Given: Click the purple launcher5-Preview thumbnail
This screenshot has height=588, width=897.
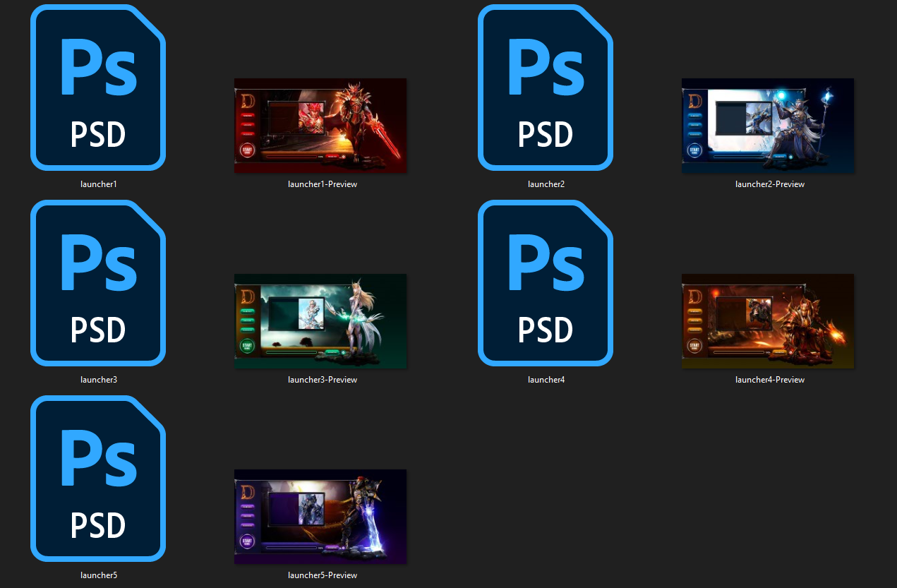Looking at the screenshot, I should (x=320, y=517).
